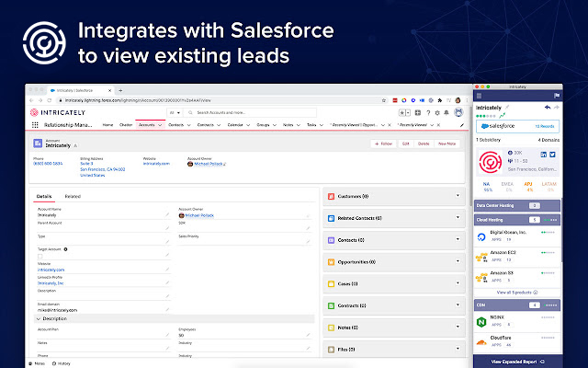Click the View Expanded Report button

pyautogui.click(x=516, y=362)
